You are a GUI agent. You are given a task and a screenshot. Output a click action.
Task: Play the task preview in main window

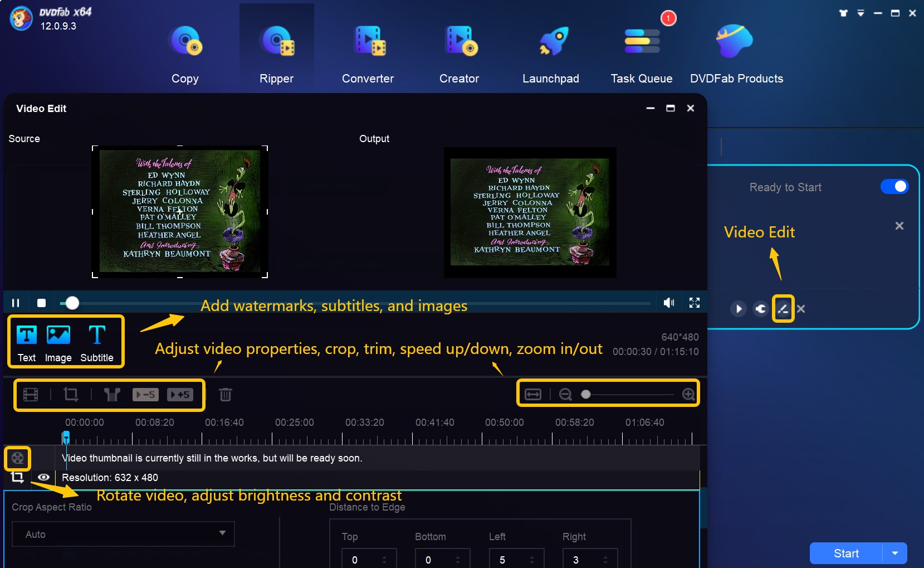pos(739,309)
